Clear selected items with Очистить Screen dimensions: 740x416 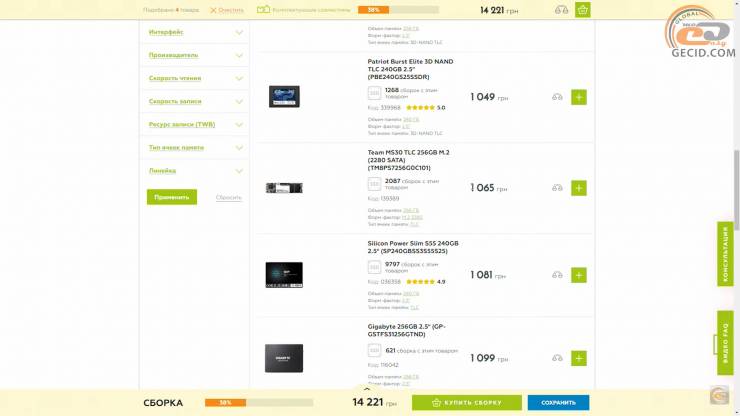coord(227,10)
